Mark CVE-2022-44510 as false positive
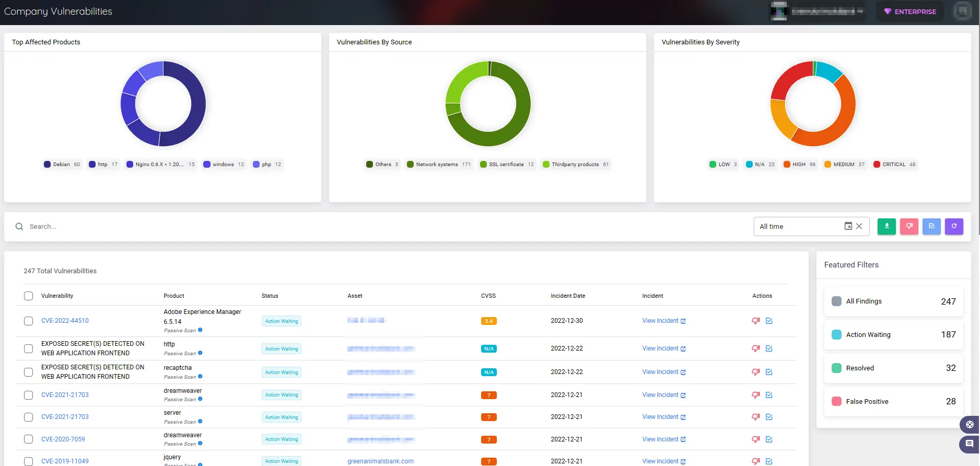This screenshot has width=980, height=466. 755,321
